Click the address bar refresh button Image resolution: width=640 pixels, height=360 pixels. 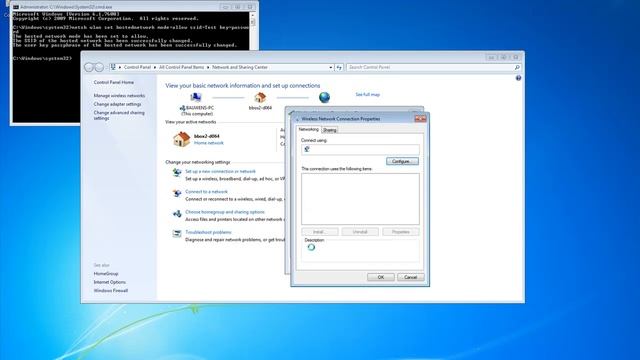coord(339,67)
